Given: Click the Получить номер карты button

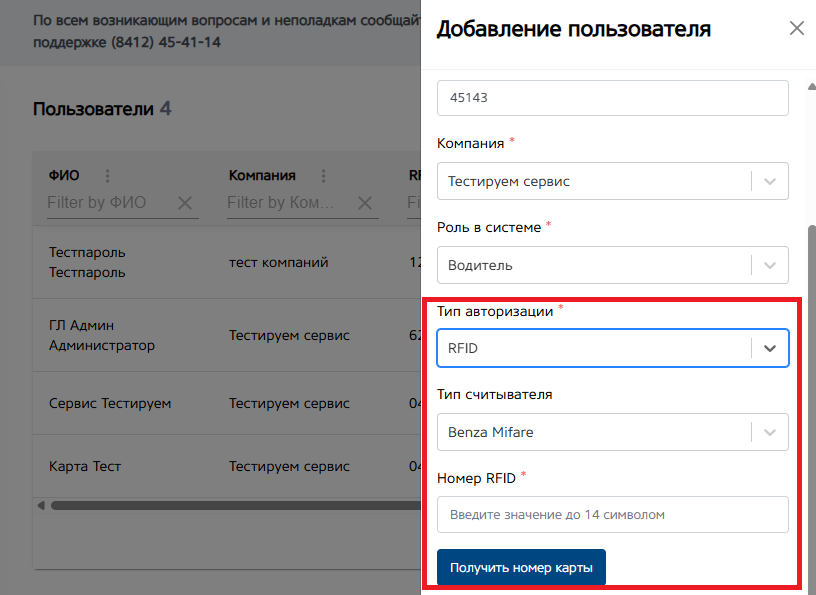Looking at the screenshot, I should pos(521,567).
